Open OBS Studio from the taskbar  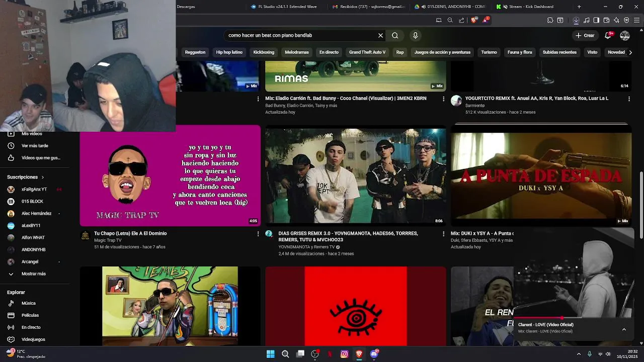[315, 354]
